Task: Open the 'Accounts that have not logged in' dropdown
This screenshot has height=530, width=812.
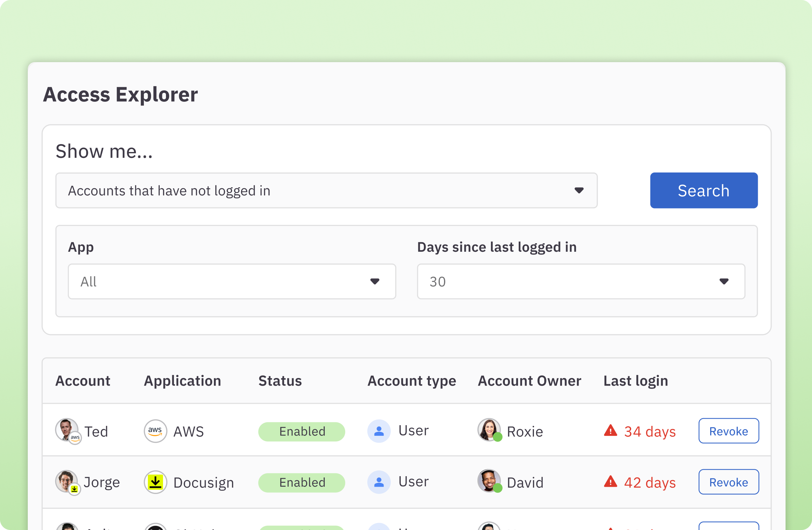Action: click(x=326, y=190)
